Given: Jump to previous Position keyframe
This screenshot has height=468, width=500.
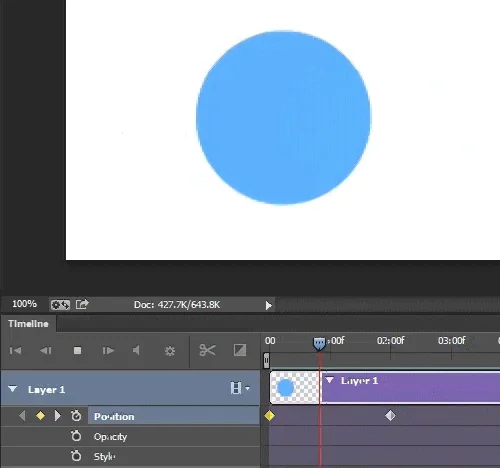Looking at the screenshot, I should pos(22,416).
